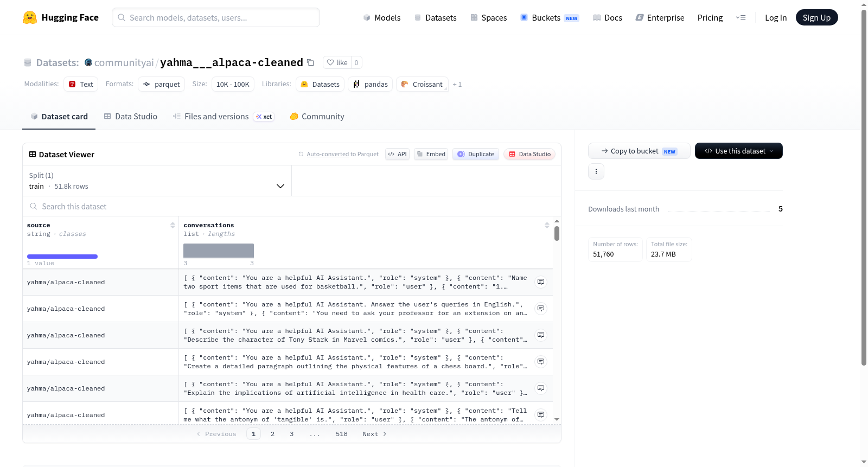Open the Auto-converted to Parquet link
This screenshot has height=467, width=868.
(342, 154)
